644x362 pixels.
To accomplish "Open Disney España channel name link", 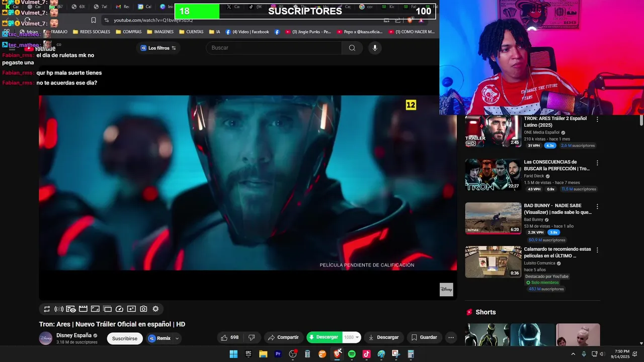I will tap(74, 335).
